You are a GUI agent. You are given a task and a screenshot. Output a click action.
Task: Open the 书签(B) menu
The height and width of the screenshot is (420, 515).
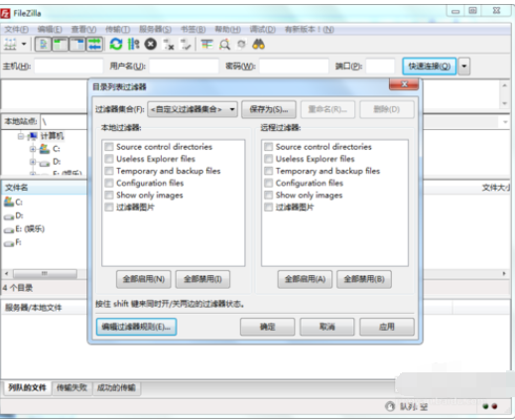click(193, 30)
